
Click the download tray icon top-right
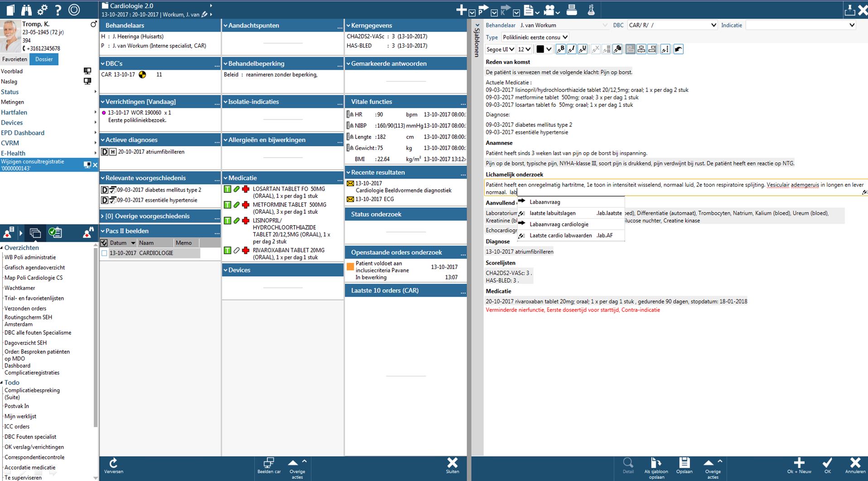pyautogui.click(x=849, y=10)
